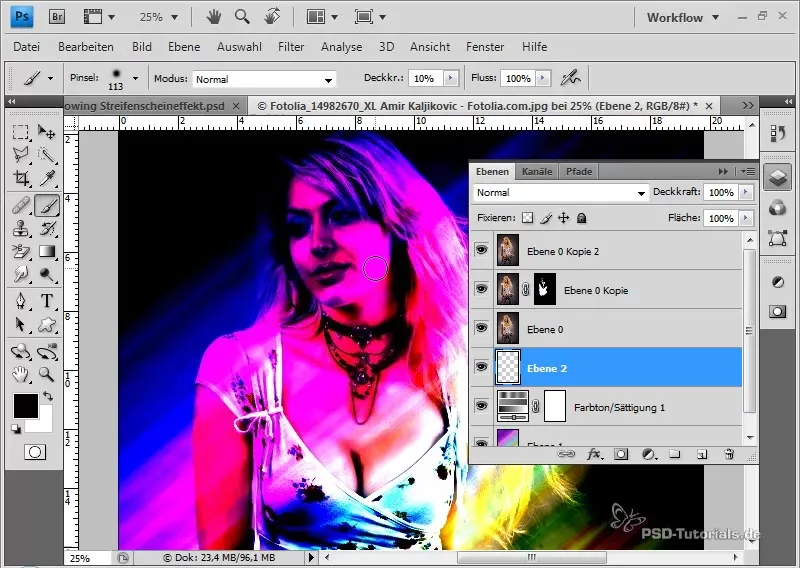This screenshot has width=800, height=568.
Task: Select the Pen tool
Action: coord(20,301)
